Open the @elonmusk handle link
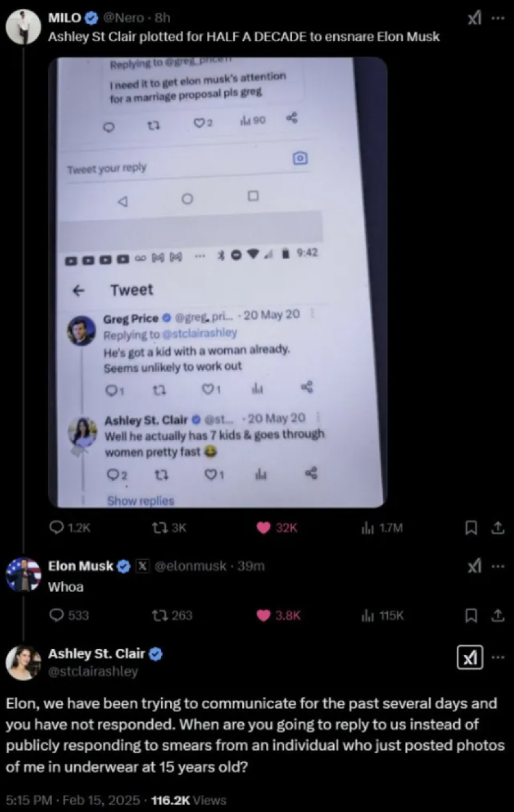Viewport: 514px width, 812px height. pyautogui.click(x=192, y=566)
